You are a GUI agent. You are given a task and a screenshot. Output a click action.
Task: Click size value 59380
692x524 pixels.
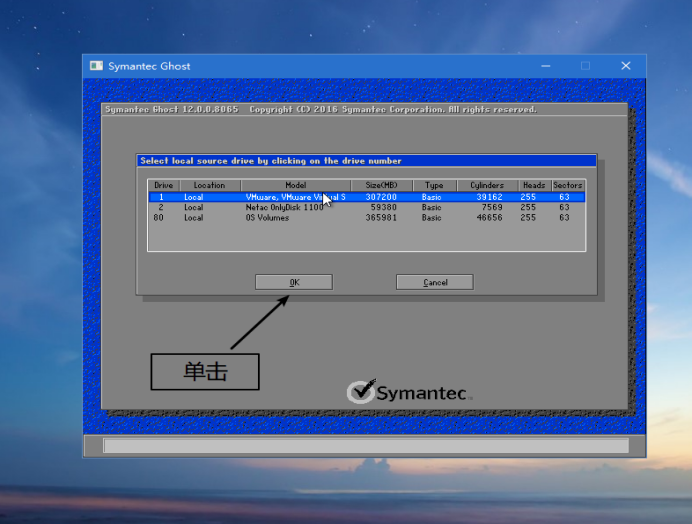pos(384,207)
